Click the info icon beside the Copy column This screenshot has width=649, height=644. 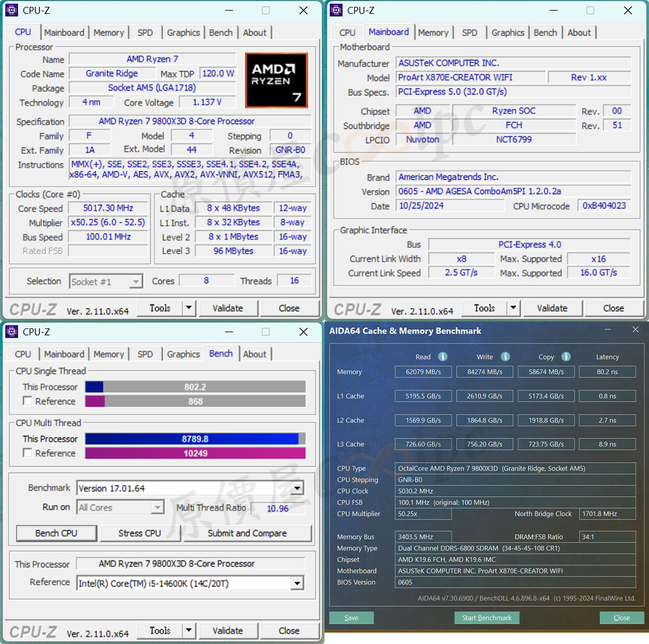click(x=566, y=357)
